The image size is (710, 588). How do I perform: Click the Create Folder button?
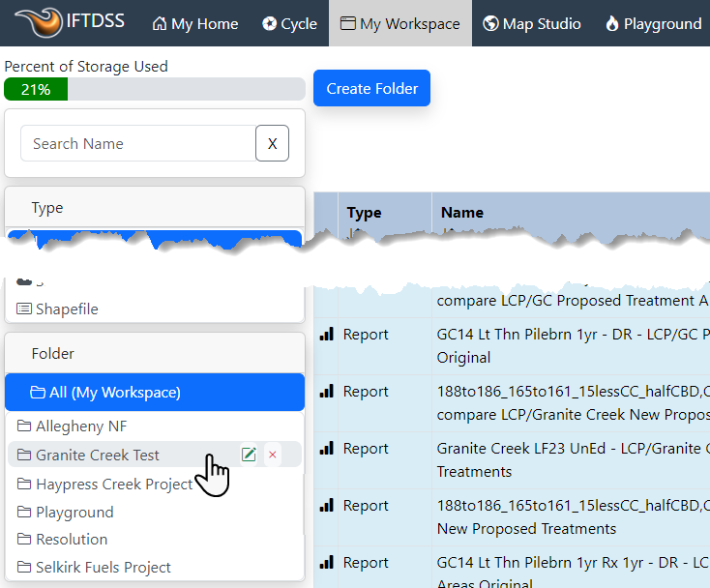371,88
